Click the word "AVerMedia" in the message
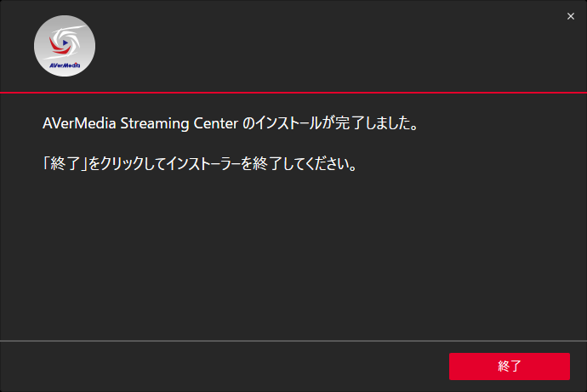The image size is (587, 392). pyautogui.click(x=75, y=124)
